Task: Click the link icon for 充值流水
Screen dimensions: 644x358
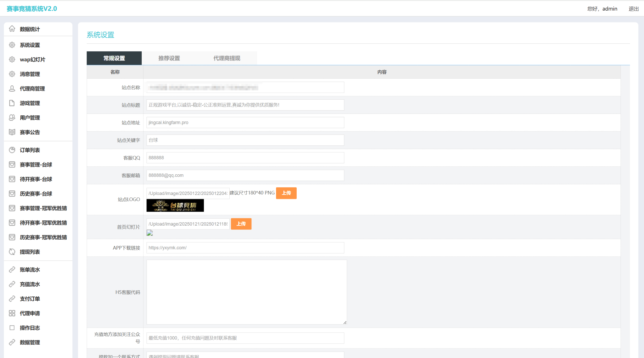Action: click(12, 284)
